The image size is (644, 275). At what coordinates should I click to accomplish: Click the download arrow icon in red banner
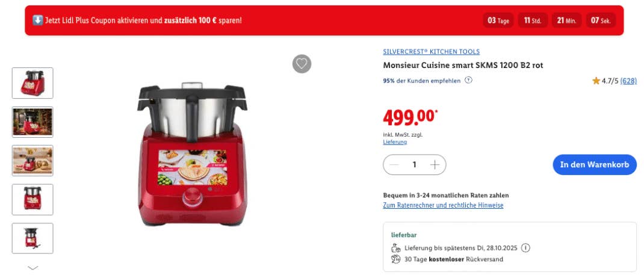(x=38, y=20)
